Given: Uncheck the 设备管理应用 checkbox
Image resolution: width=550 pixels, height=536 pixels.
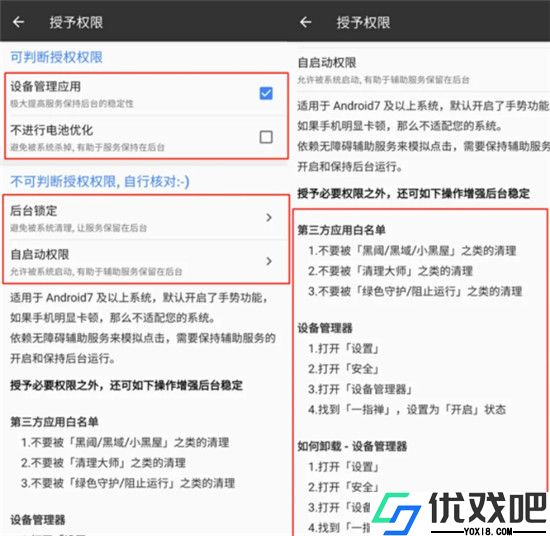Looking at the screenshot, I should (x=266, y=93).
